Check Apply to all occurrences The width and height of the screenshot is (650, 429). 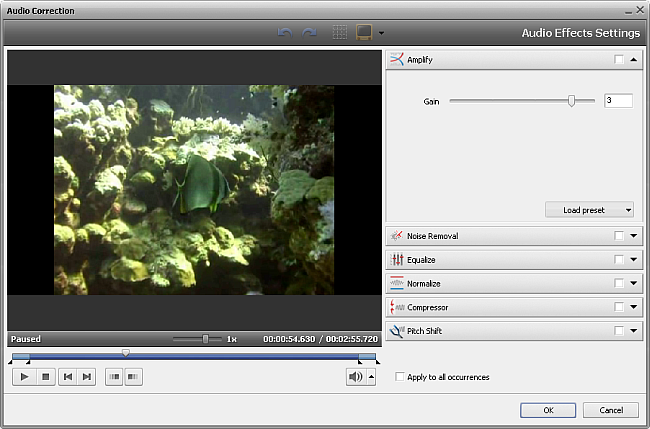point(400,377)
